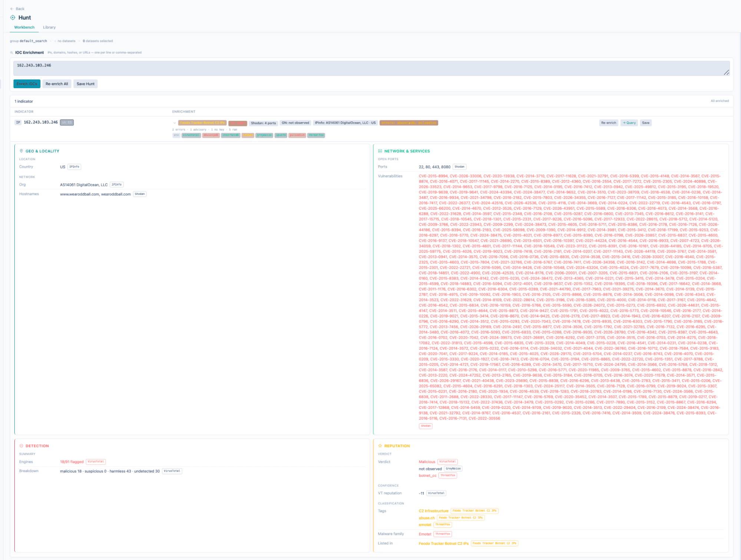Click the IPInfo source tag beside Org
The width and height of the screenshot is (741, 560).
(x=117, y=184)
